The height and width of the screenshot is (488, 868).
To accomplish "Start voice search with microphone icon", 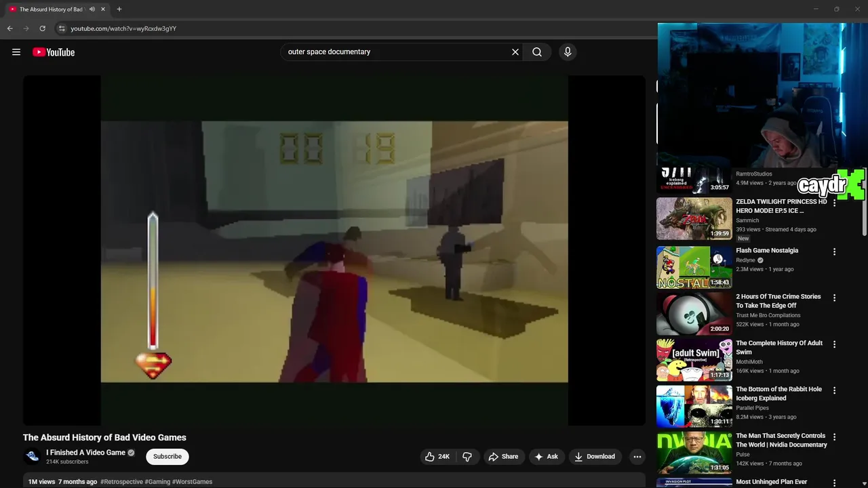I will [568, 52].
